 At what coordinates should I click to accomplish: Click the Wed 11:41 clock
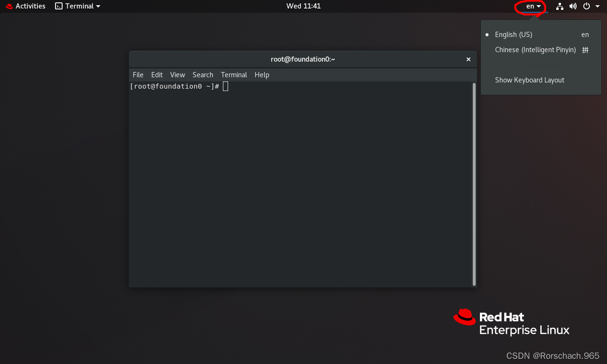pos(303,6)
